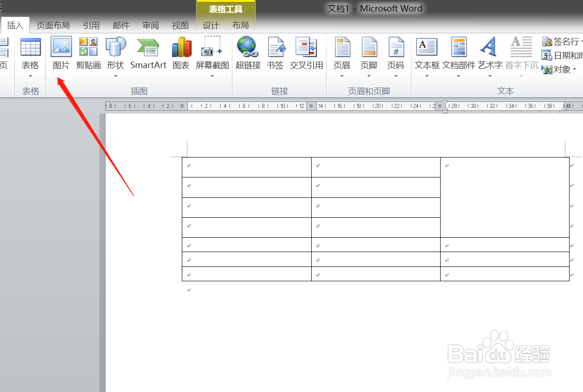Viewport: 583px width, 392px height.
Task: Click the WordArt (艺术字) icon
Action: [x=489, y=47]
